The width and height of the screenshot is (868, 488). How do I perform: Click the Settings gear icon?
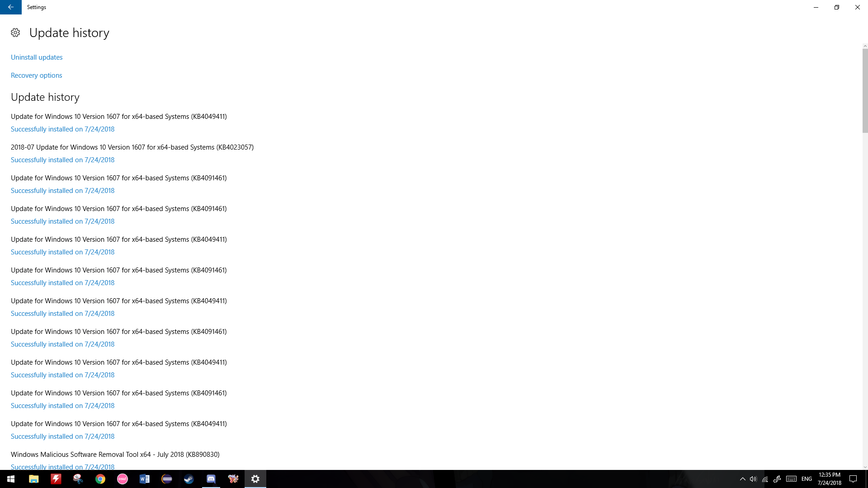(x=15, y=32)
